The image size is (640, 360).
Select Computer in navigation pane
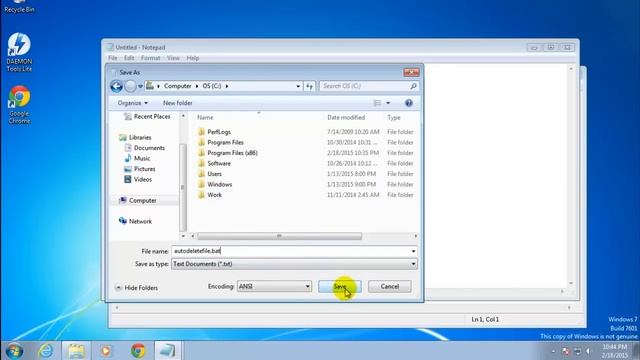[138, 200]
